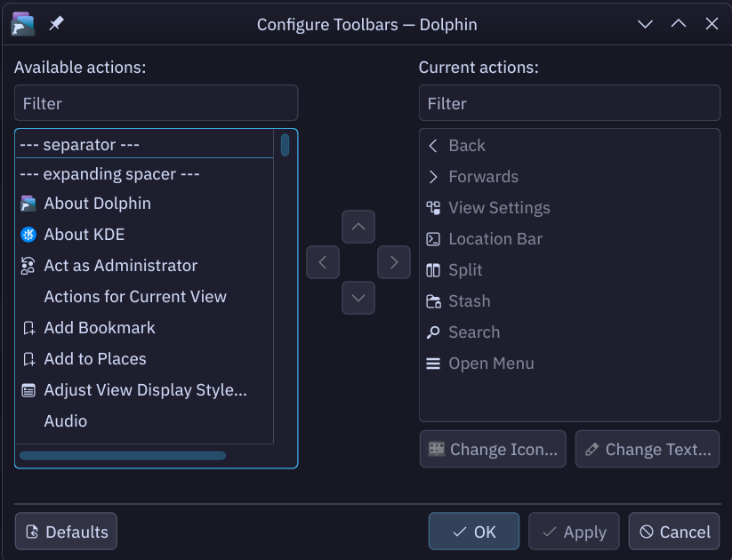Select the Adjust View Display Style icon
Image resolution: width=732 pixels, height=560 pixels.
pyautogui.click(x=28, y=390)
